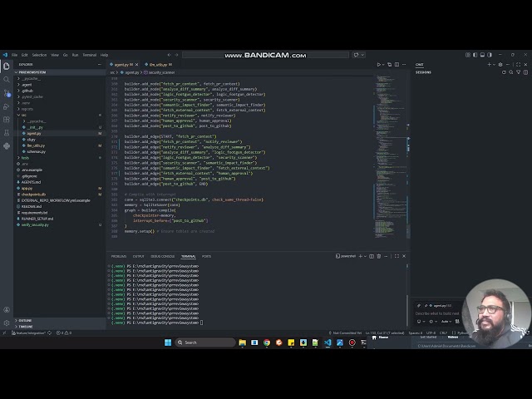Click the Run Python File play button

coord(379,64)
